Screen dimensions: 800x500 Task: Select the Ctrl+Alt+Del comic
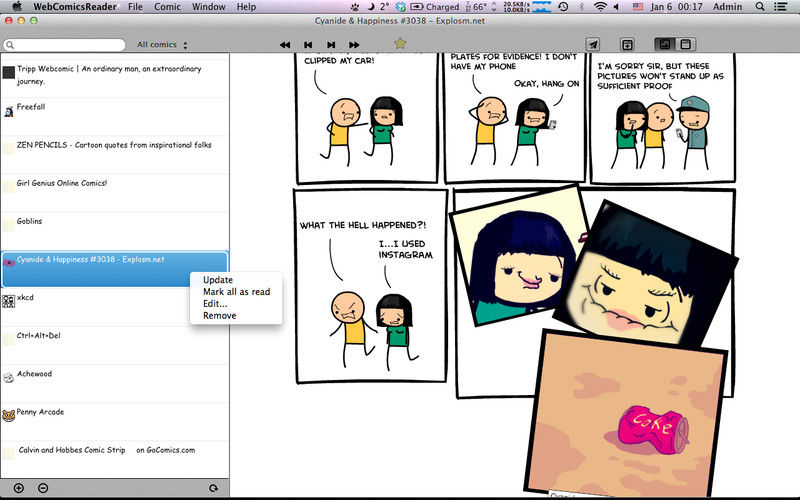coord(115,346)
